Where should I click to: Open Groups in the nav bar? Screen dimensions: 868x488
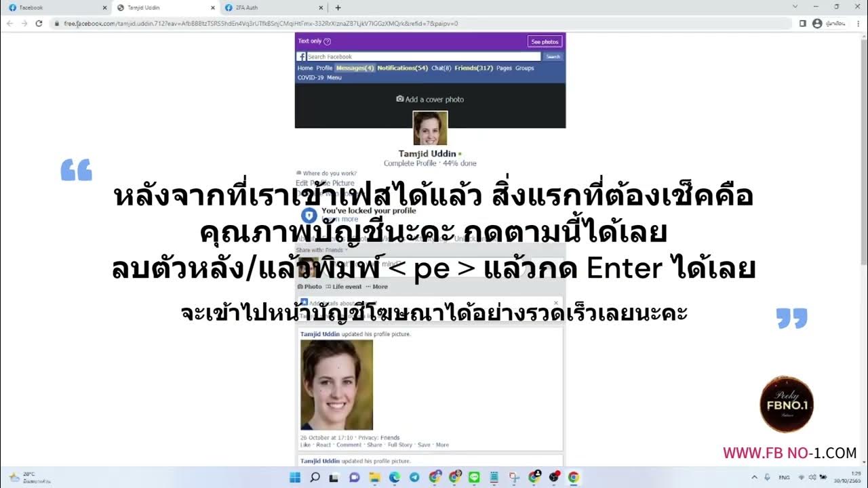tap(524, 68)
